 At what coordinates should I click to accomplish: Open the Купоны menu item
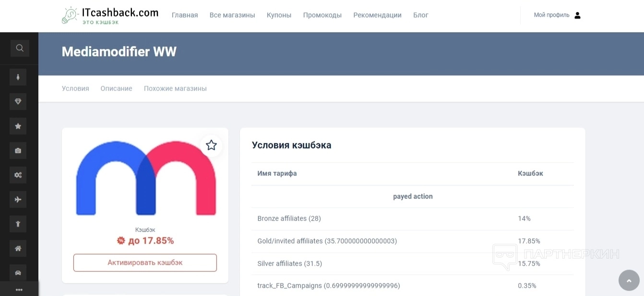point(279,15)
